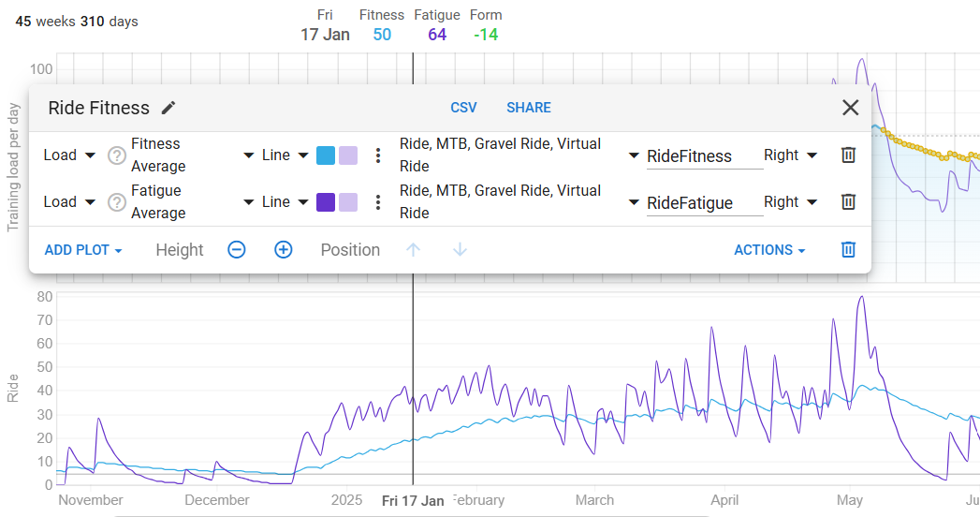
Task: Edit the RideFitness name field
Action: [x=705, y=156]
